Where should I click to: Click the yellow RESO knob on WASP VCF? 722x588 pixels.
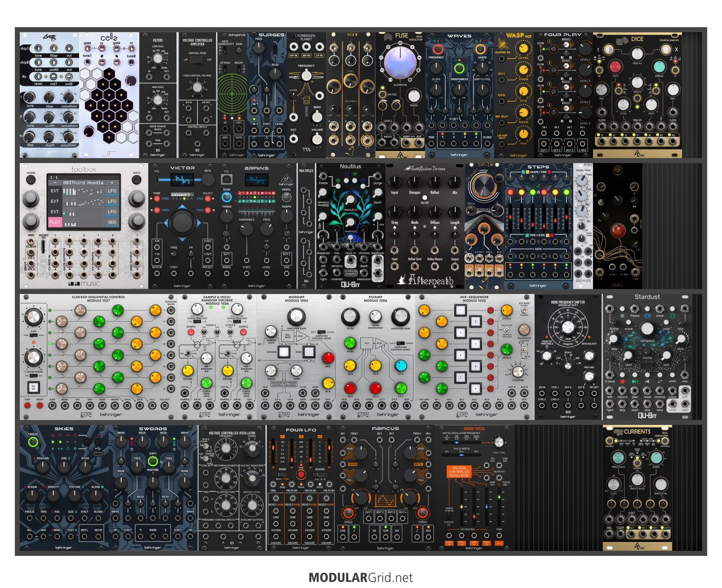point(523,112)
